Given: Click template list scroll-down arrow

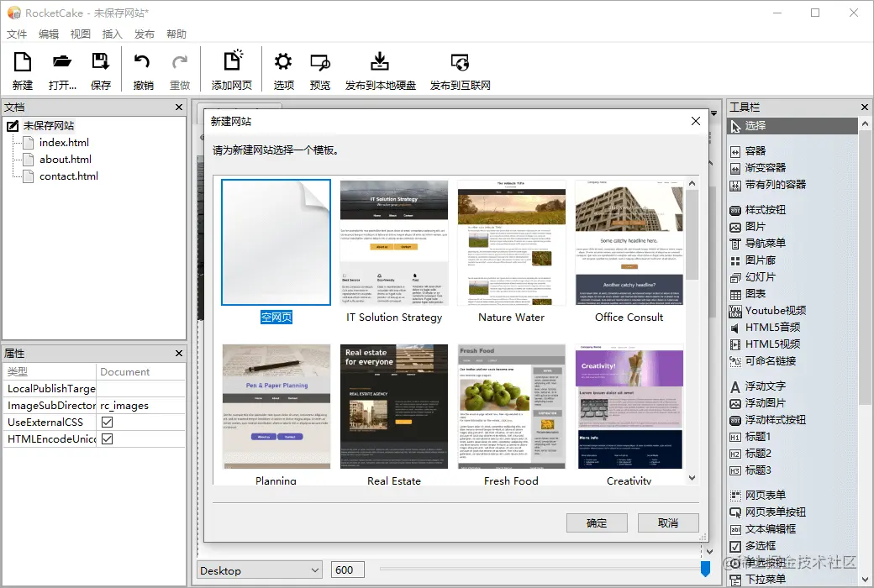Looking at the screenshot, I should [692, 478].
